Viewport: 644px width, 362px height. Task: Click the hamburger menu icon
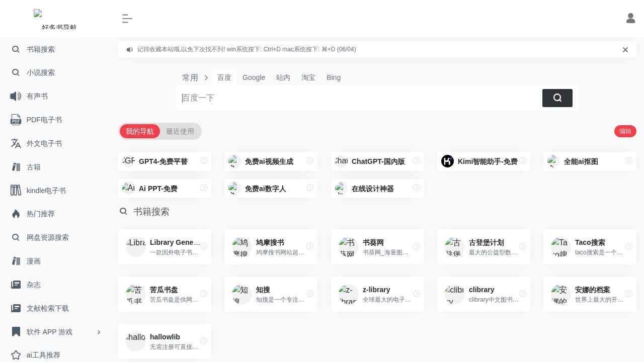tap(127, 19)
